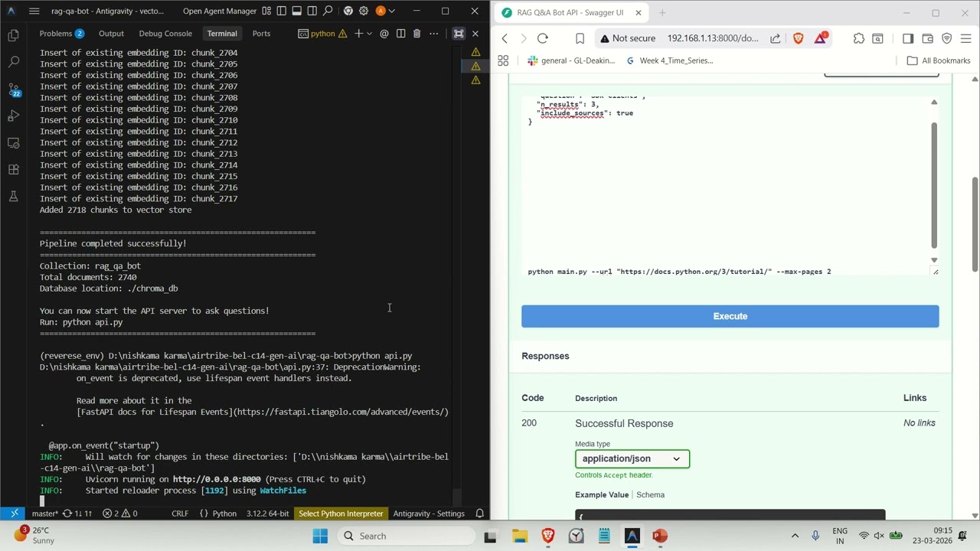Open the browser main hamburger menu

(x=966, y=38)
